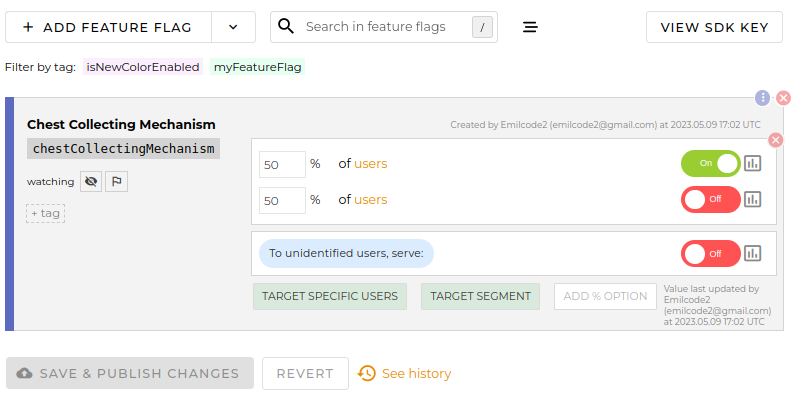800x412 pixels.
Task: Filter by isNewColorEnabled tag
Action: (x=143, y=67)
